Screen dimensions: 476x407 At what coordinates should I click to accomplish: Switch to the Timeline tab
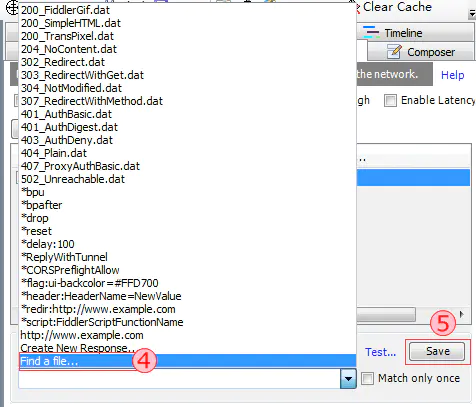(416, 33)
